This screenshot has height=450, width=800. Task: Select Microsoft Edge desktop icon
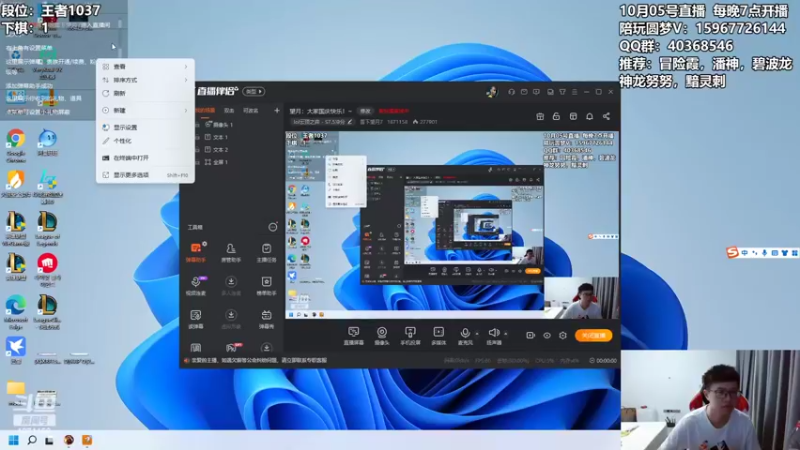pyautogui.click(x=16, y=312)
